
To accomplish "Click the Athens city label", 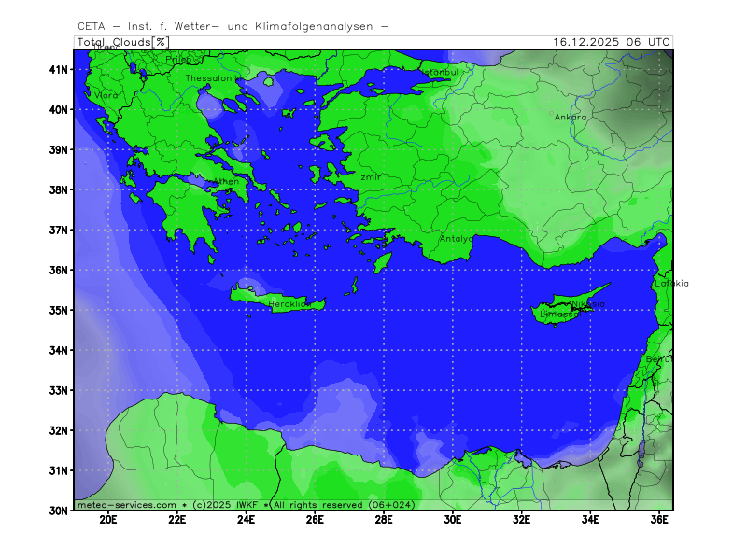I will click(227, 182).
